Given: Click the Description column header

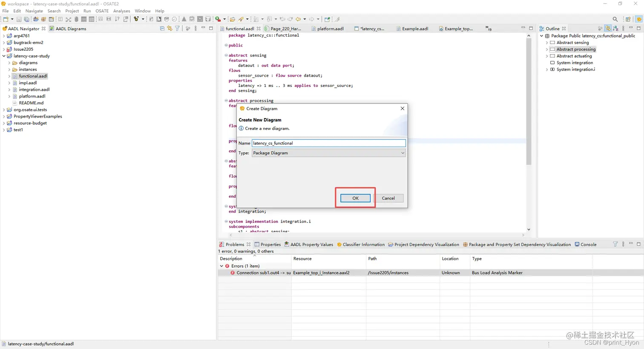Looking at the screenshot, I should coord(255,259).
